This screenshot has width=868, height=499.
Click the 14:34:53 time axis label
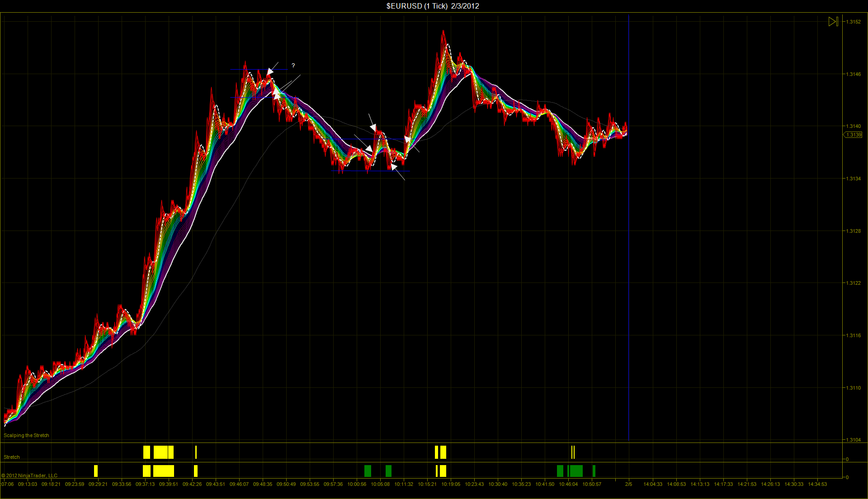tap(817, 484)
